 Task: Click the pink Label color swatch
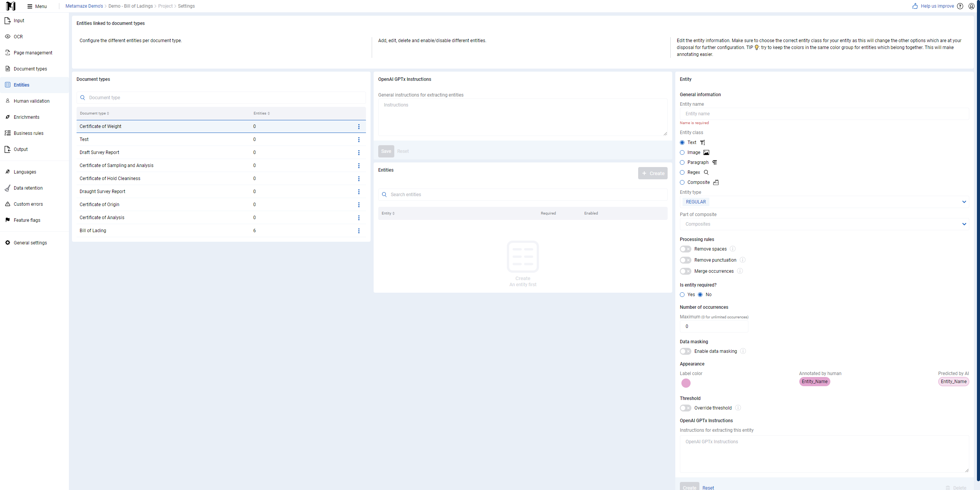pos(686,383)
